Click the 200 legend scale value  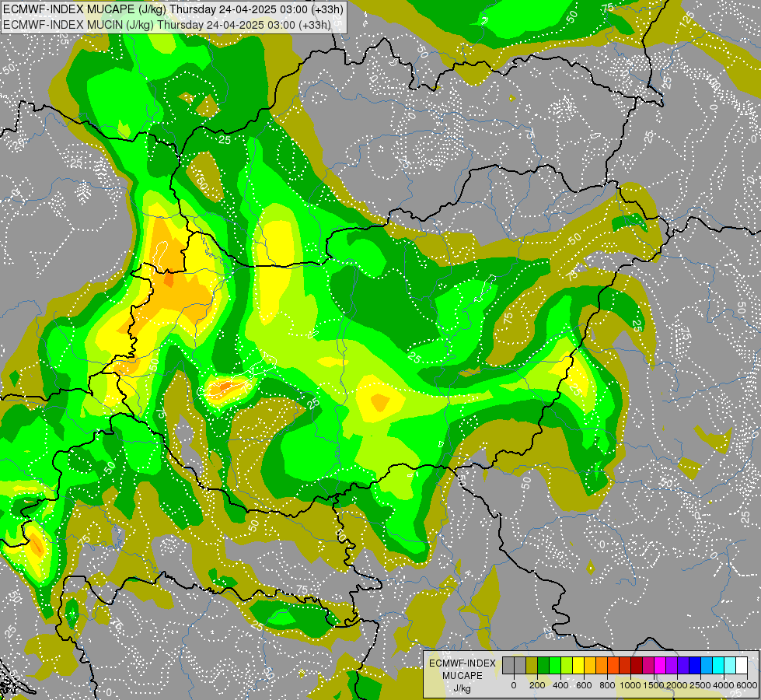tap(537, 685)
